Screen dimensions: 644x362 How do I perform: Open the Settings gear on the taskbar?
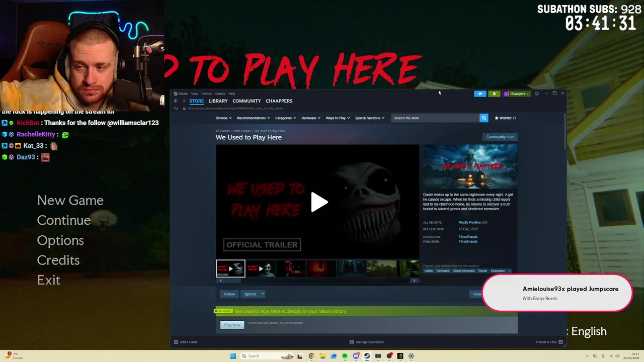(411, 356)
